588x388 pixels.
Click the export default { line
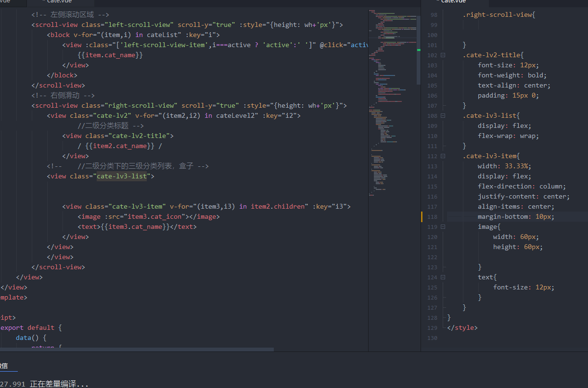(x=31, y=327)
